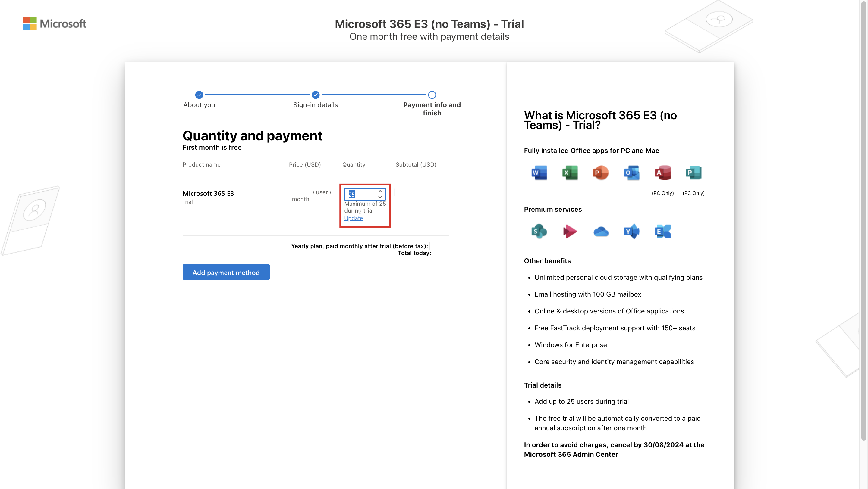Viewport: 868px width, 489px height.
Task: Click What is Microsoft 365 E3 heading
Action: (600, 120)
